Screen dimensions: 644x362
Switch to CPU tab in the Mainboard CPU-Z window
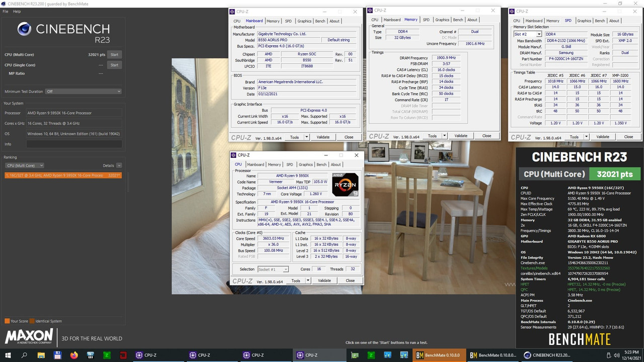tap(237, 21)
